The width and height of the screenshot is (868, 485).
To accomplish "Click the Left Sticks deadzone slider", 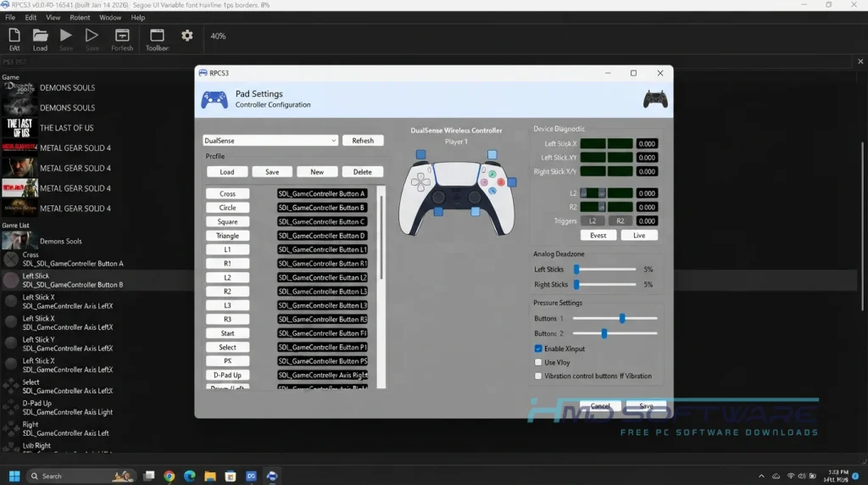I will pos(605,270).
